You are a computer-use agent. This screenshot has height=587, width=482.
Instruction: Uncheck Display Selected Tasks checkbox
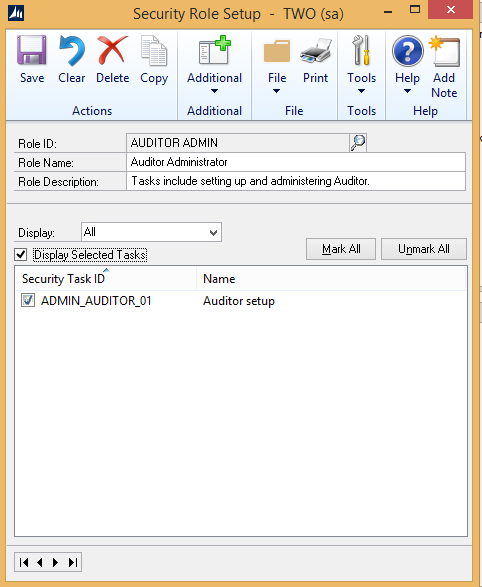coord(21,255)
